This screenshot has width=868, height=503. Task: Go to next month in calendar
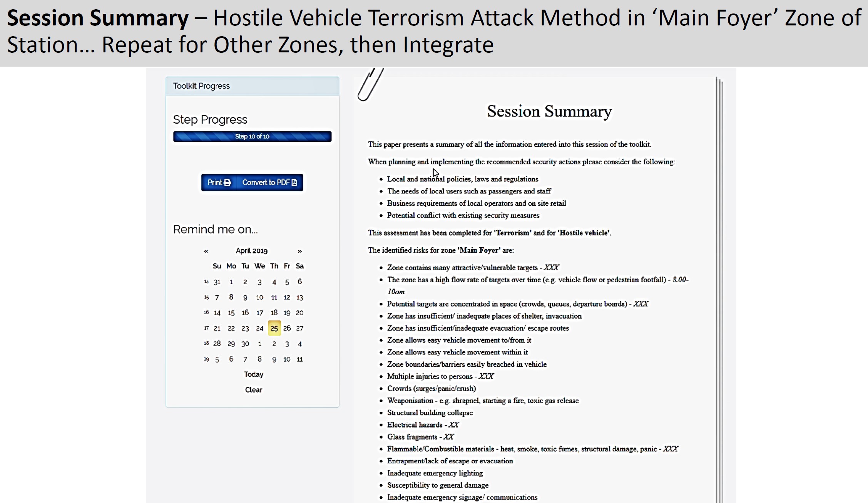300,251
